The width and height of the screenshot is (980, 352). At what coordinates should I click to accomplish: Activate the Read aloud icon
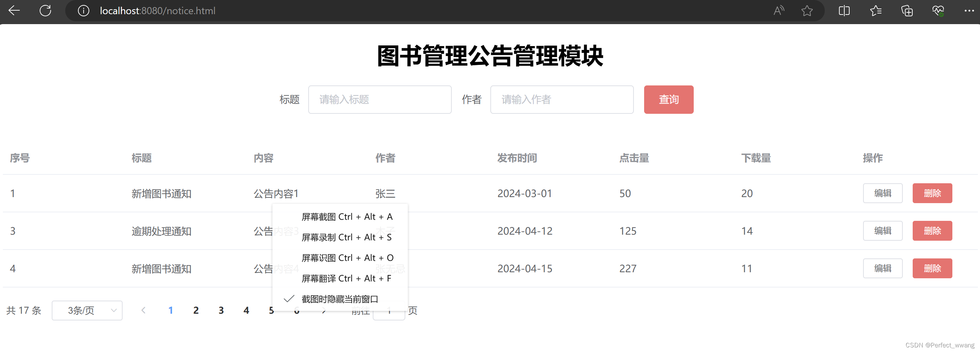778,11
